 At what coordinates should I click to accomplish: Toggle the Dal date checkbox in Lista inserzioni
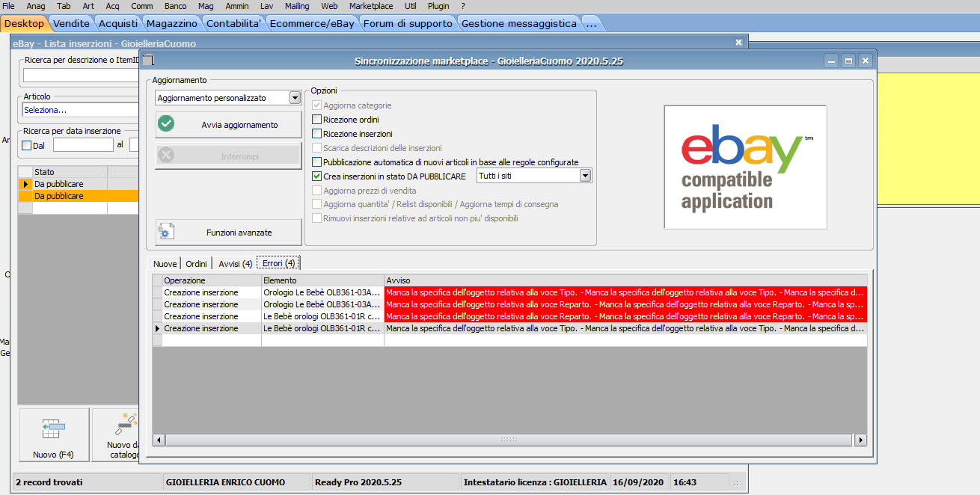coord(27,146)
